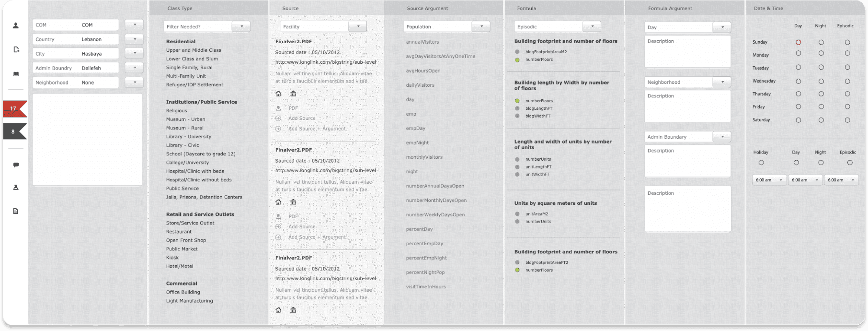
Task: Expand the Admin Boundary formula argument dropdown
Action: (x=722, y=137)
